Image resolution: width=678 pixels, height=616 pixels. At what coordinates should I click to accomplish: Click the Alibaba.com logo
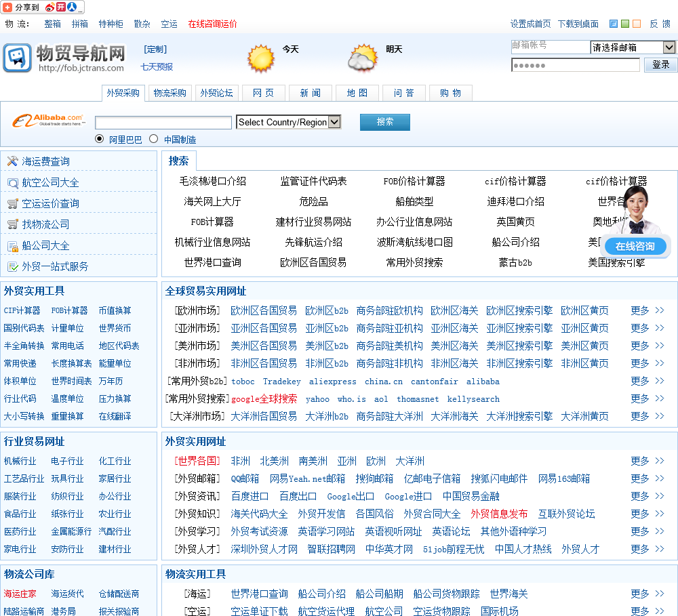49,121
